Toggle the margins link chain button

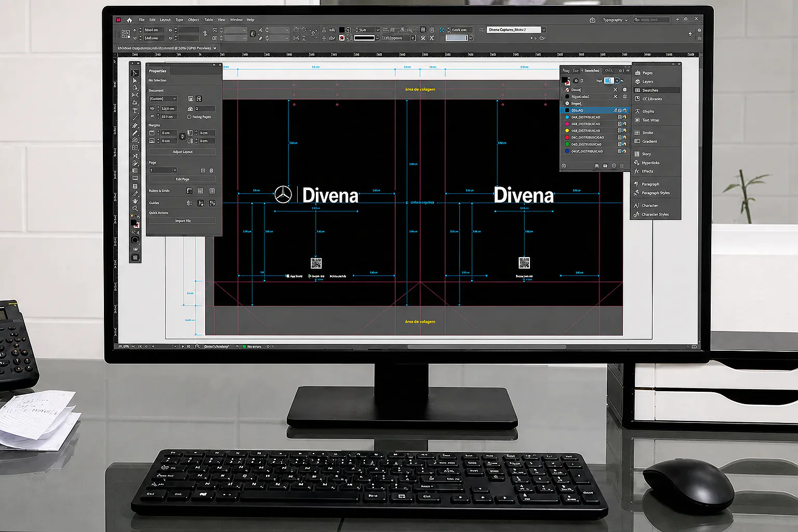click(x=182, y=137)
